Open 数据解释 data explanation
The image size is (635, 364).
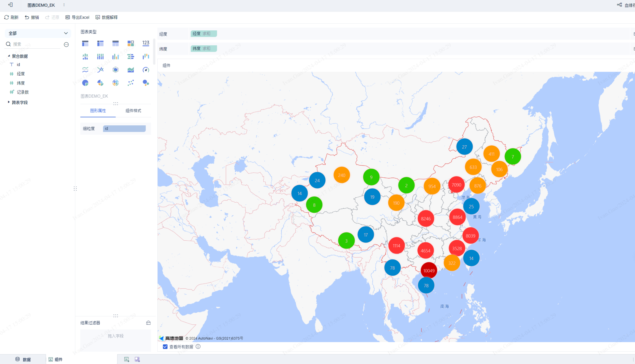pos(107,17)
